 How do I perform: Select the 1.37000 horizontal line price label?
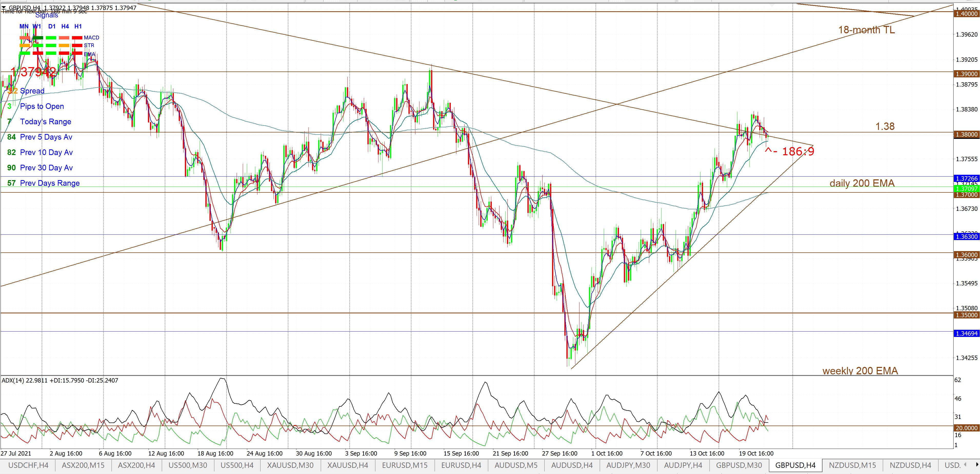click(966, 195)
